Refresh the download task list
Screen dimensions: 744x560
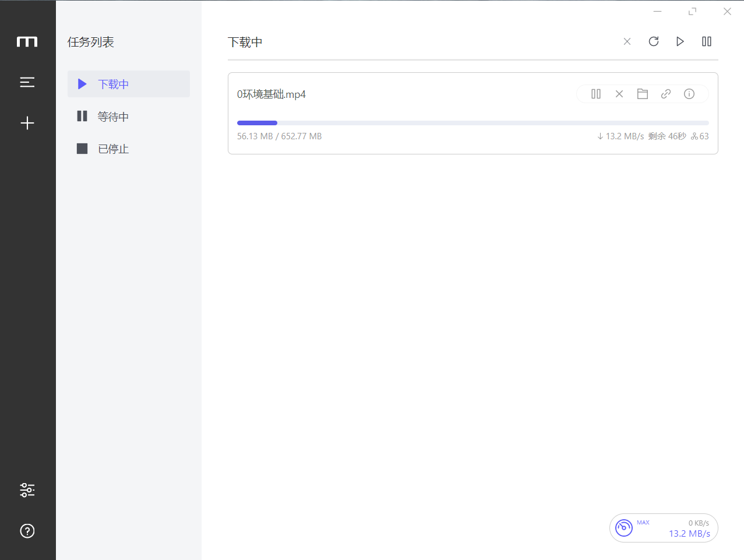pos(654,41)
